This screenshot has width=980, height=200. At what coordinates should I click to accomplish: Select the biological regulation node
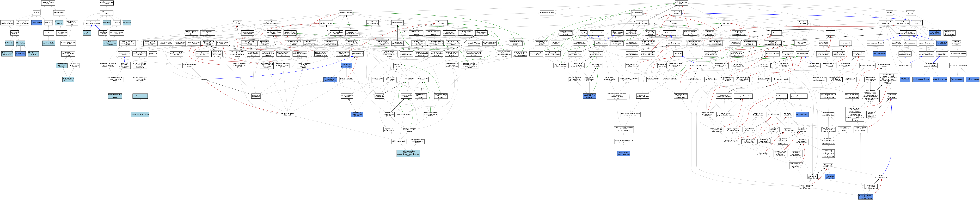[547, 13]
